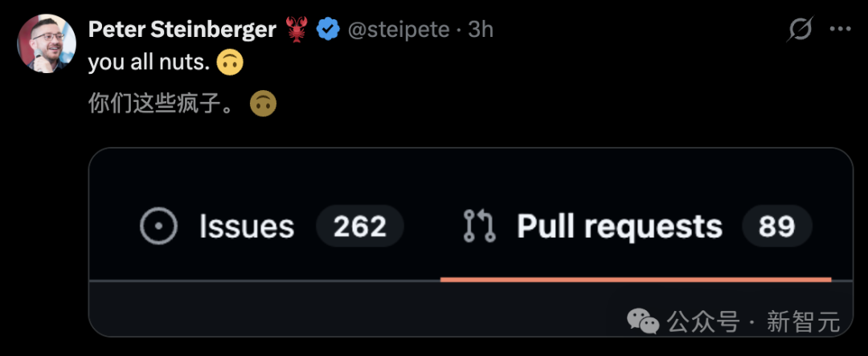The width and height of the screenshot is (868, 356).
Task: Switch to the Issues tab
Action: (246, 227)
